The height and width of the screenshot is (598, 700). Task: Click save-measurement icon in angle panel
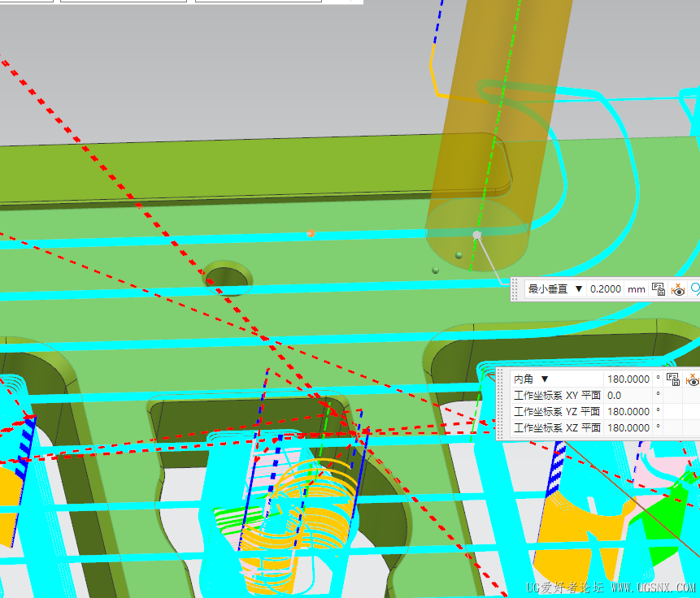click(673, 379)
